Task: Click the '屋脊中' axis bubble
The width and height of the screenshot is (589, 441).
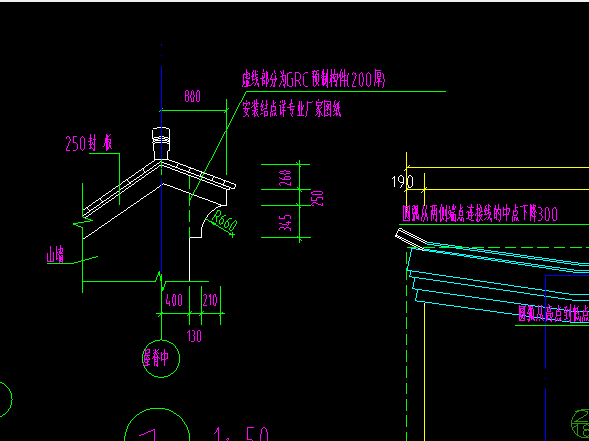Action: click(x=161, y=359)
